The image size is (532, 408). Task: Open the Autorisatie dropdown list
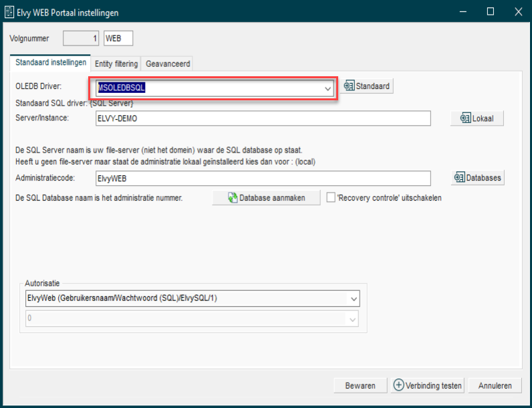pyautogui.click(x=353, y=298)
